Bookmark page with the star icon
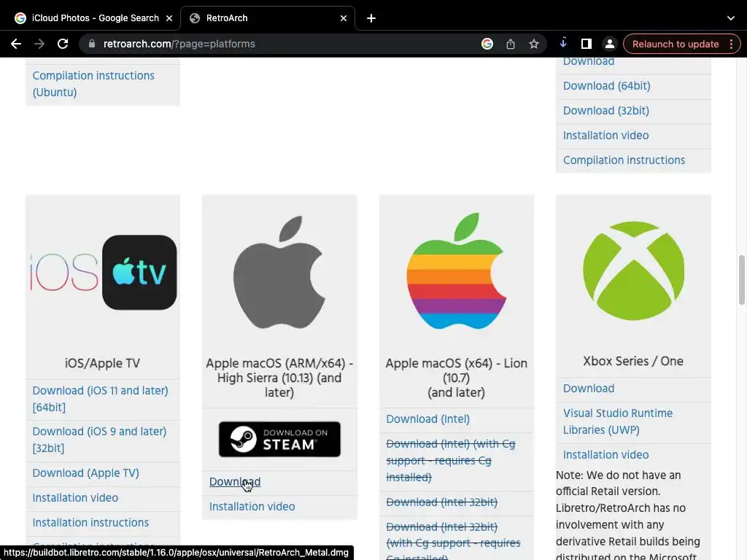 click(x=533, y=44)
